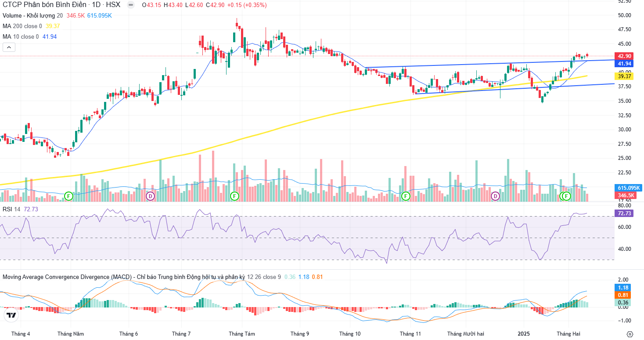This screenshot has height=340, width=644.
Task: Click the blue 41.94 value in MA 10 legend
Action: pos(49,36)
